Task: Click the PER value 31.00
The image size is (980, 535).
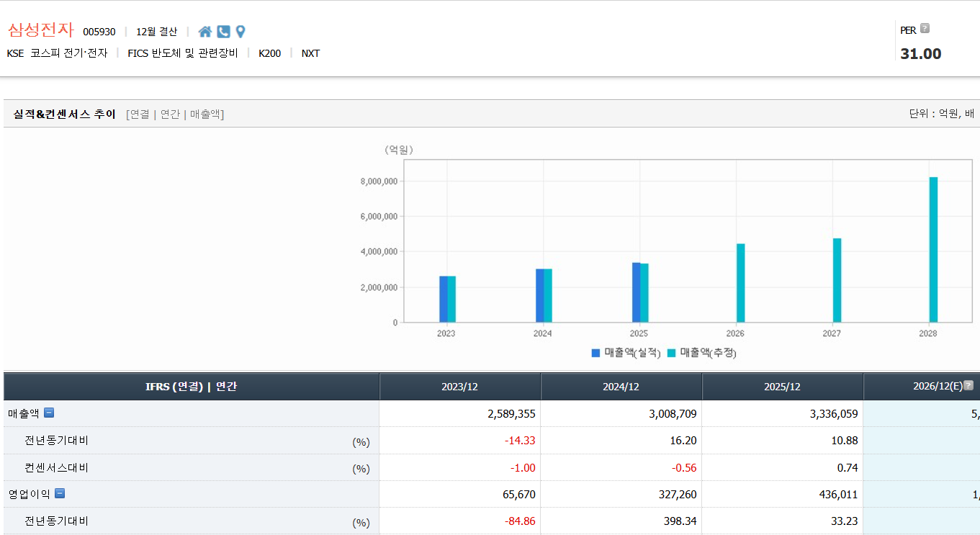Action: pos(921,54)
